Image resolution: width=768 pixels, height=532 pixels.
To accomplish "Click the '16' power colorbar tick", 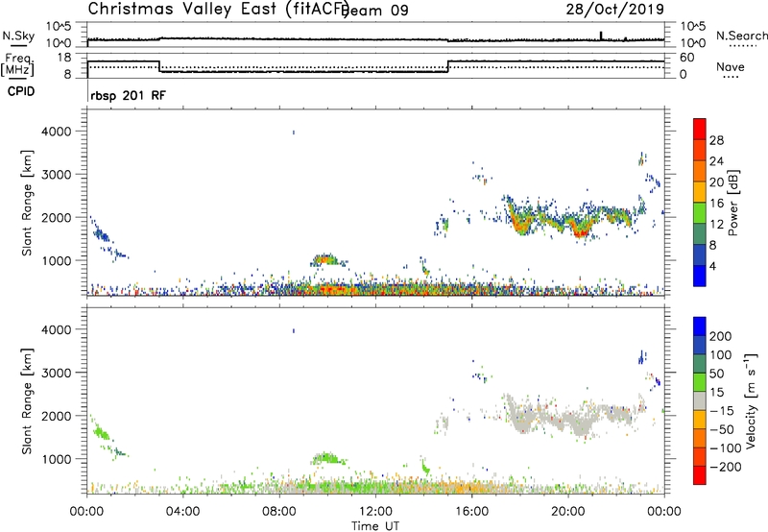I will (716, 204).
